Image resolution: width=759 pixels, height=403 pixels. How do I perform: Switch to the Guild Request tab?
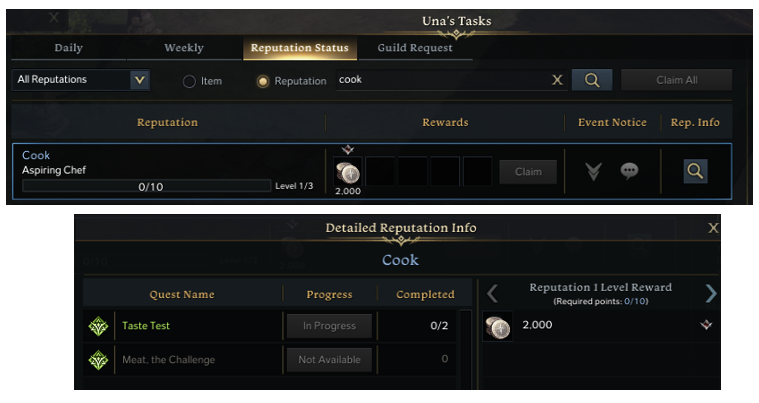414,48
